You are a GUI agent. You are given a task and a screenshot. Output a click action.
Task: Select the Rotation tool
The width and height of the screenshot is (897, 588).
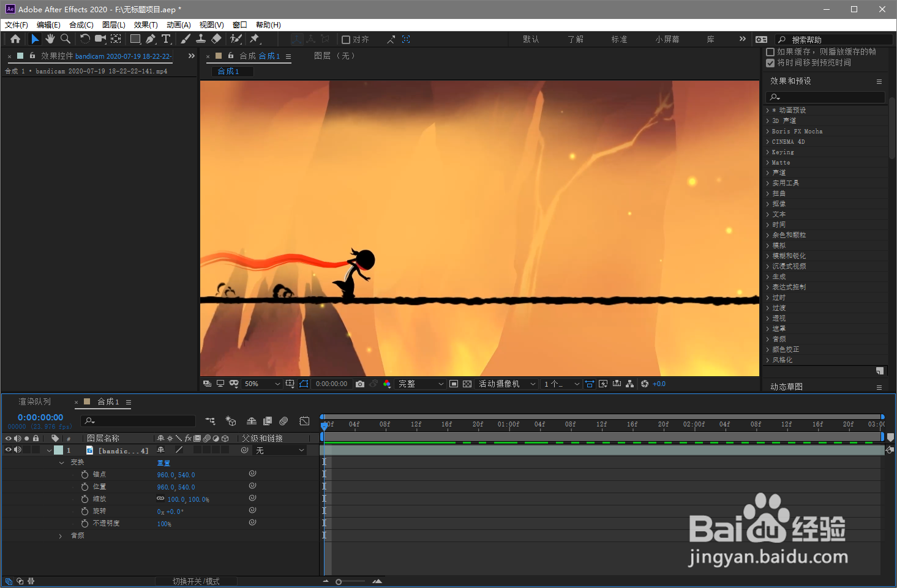[x=84, y=39]
